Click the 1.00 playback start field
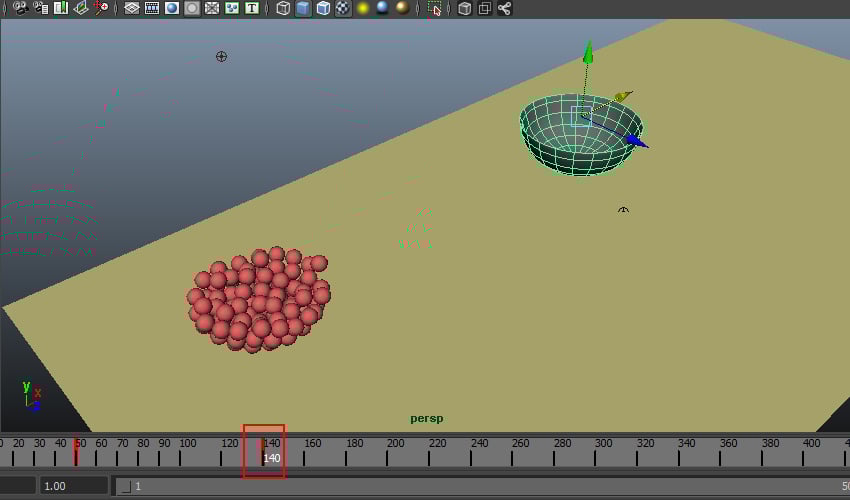Viewport: 850px width, 500px height. point(73,486)
